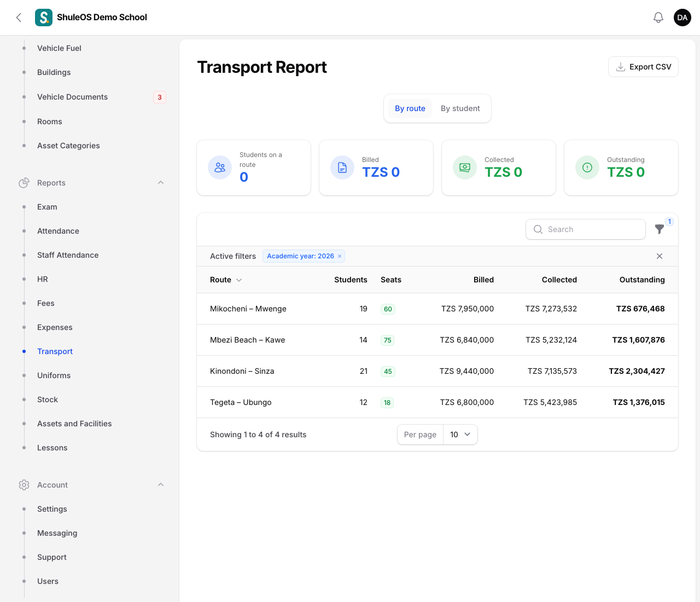
Task: Open account Settings
Action: [x=52, y=509]
